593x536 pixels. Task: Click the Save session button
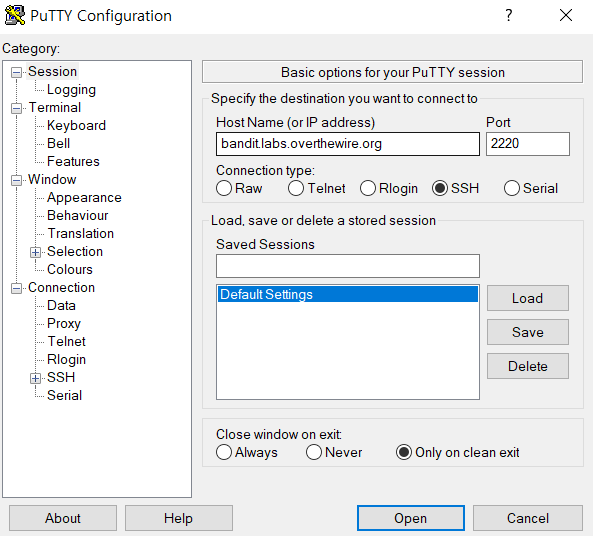pyautogui.click(x=528, y=332)
